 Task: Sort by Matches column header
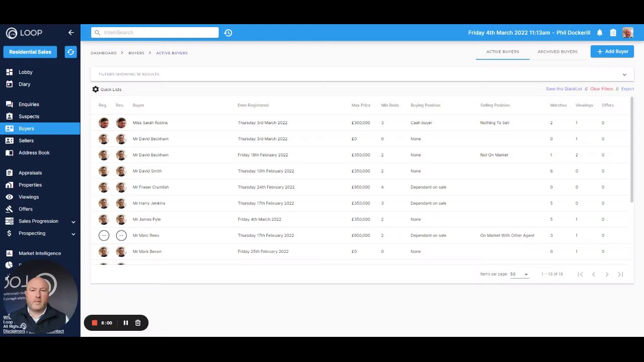[558, 106]
